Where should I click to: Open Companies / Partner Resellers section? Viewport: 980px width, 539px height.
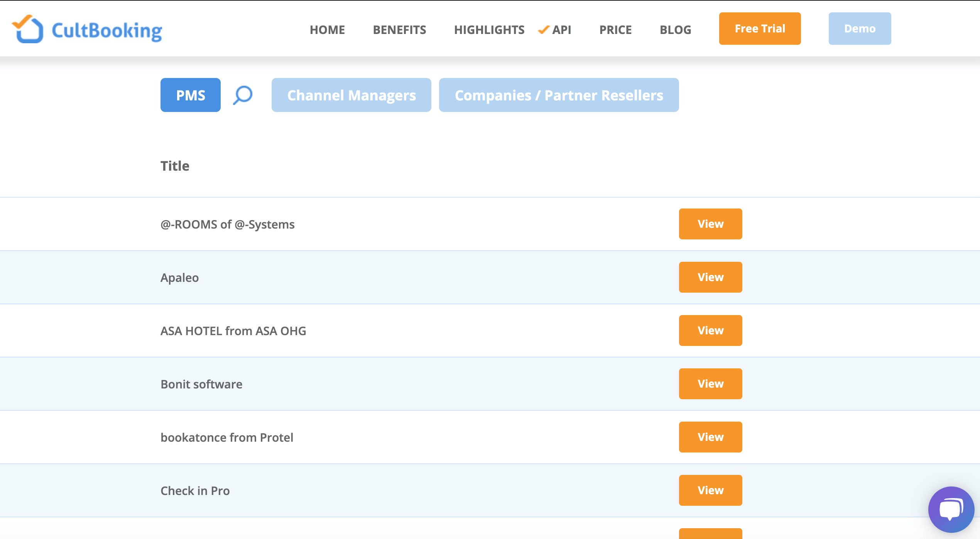pyautogui.click(x=559, y=95)
